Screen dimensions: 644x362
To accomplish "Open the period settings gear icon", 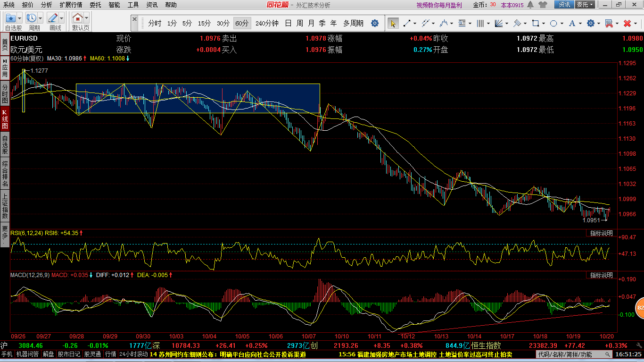I will 375,23.
